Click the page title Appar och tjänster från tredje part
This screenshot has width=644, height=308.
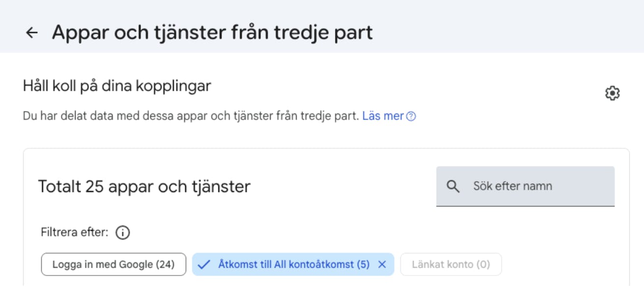click(212, 32)
